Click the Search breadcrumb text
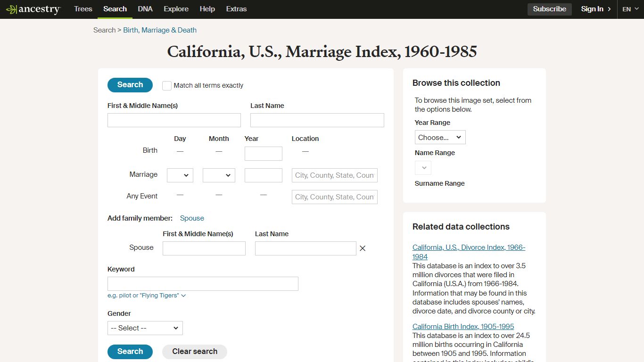 104,30
